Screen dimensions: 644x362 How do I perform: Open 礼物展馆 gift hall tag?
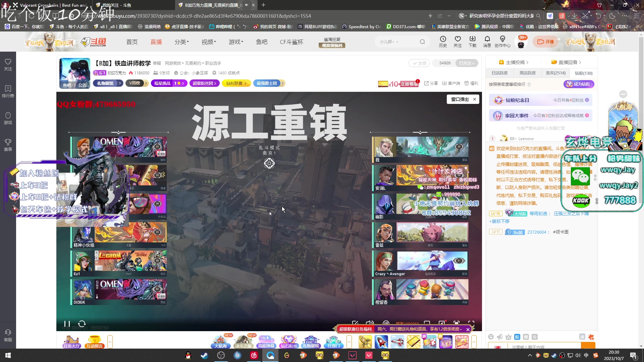(108, 83)
